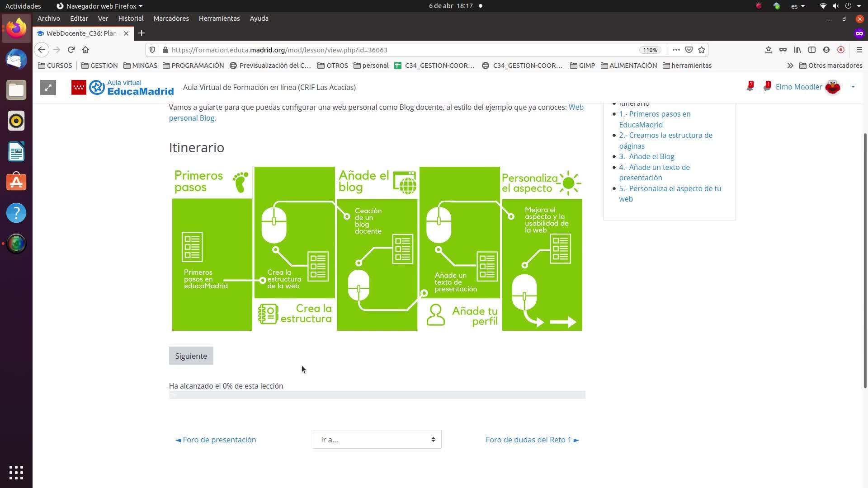
Task: Open the page actions three-dots menu
Action: point(676,50)
